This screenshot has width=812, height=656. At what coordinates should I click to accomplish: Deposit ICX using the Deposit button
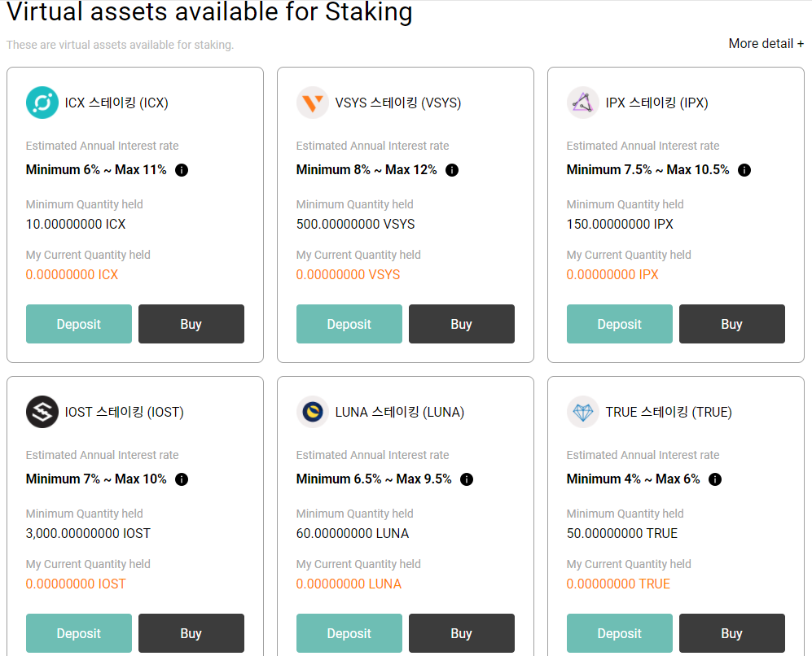[x=79, y=324]
